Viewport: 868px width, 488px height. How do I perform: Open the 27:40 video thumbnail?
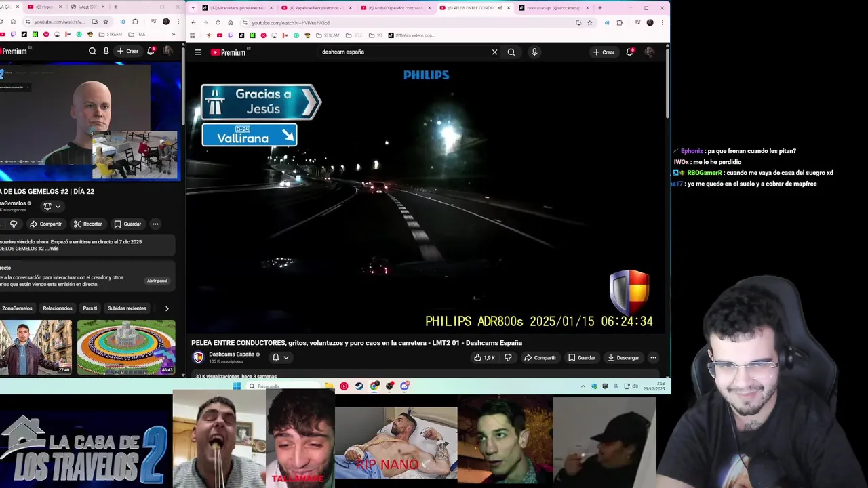(35, 347)
